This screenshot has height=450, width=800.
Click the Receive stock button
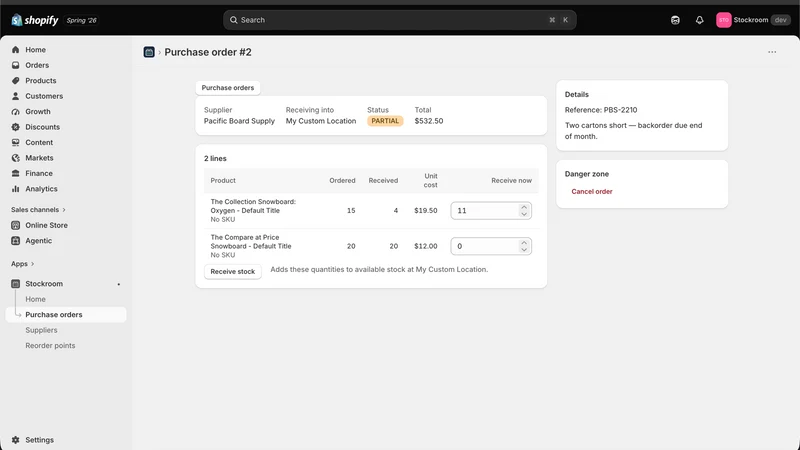click(x=233, y=271)
